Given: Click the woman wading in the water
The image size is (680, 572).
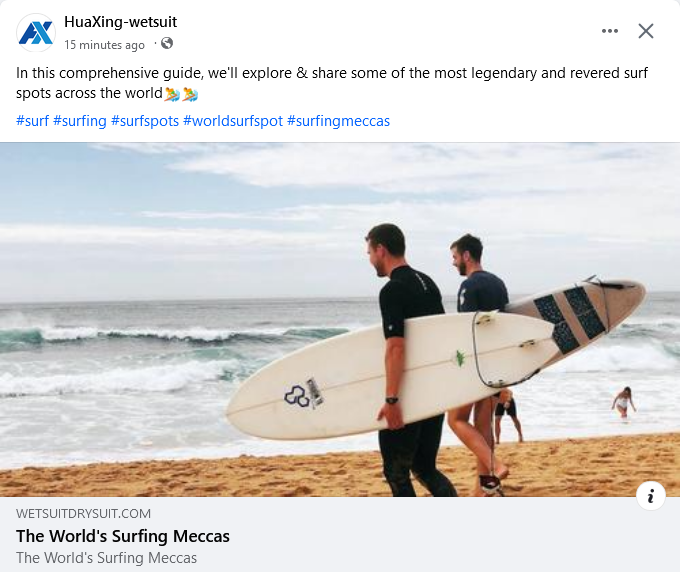Looking at the screenshot, I should (x=623, y=402).
